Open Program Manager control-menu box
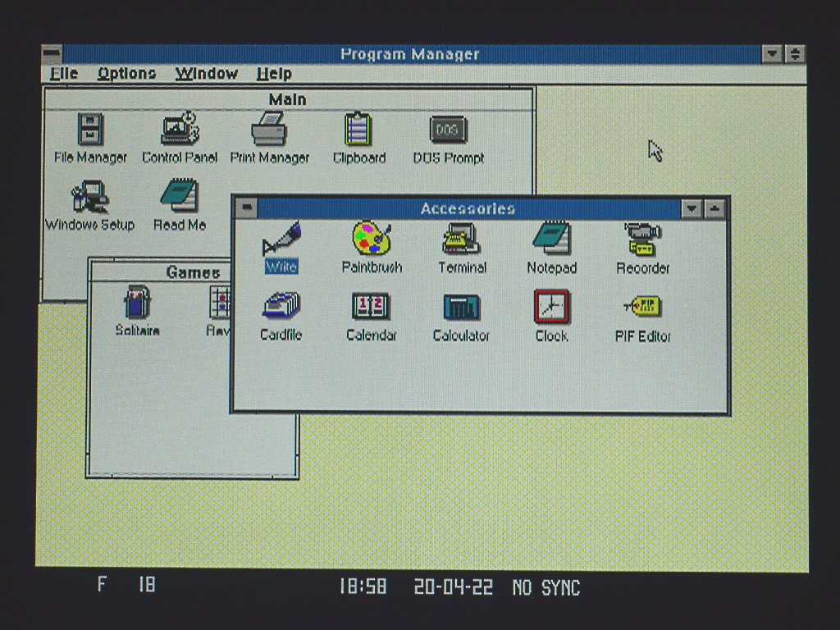The height and width of the screenshot is (630, 840). point(52,54)
